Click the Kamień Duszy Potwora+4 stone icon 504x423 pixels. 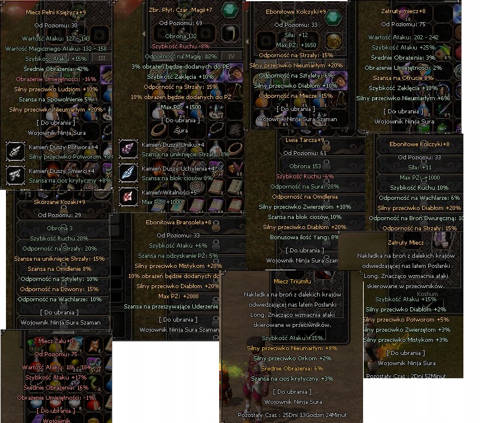pos(15,151)
